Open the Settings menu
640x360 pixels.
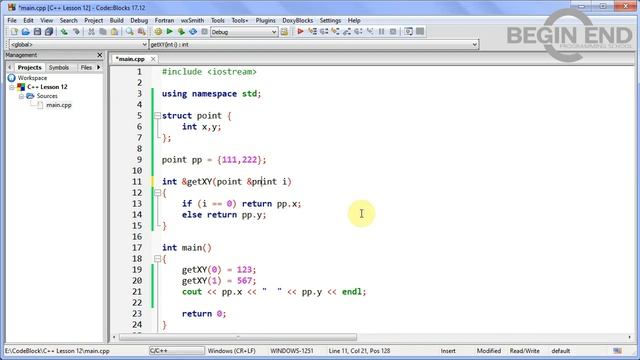pos(330,20)
